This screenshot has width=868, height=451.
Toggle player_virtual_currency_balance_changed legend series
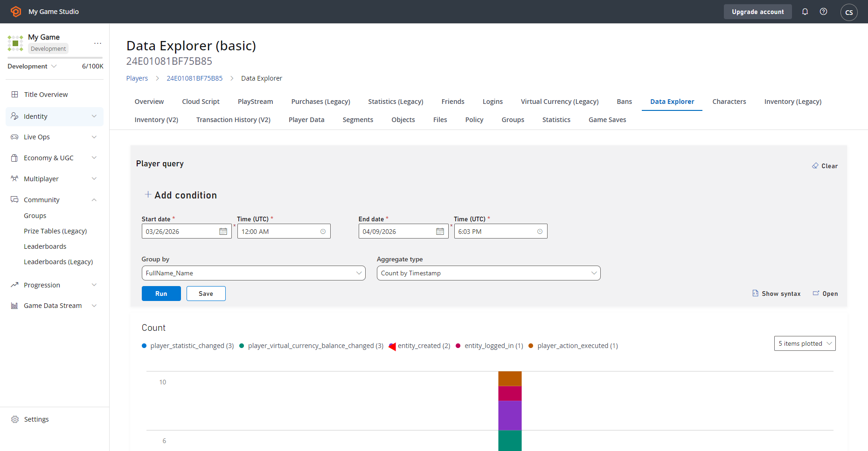311,346
